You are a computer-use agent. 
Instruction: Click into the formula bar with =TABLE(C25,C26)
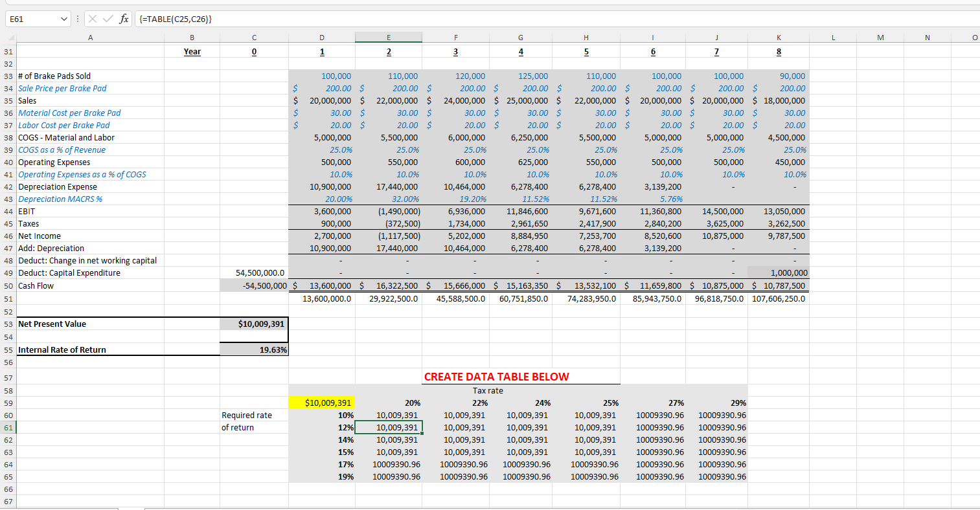557,19
